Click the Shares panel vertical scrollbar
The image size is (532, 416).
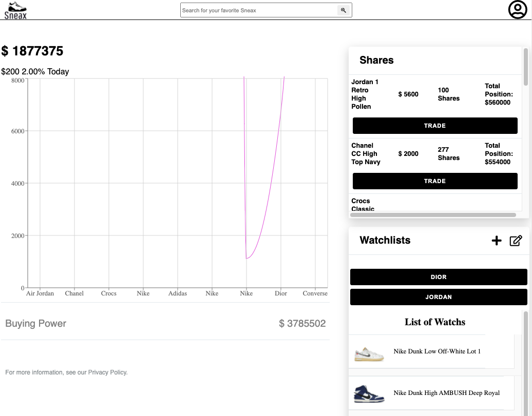[525, 67]
